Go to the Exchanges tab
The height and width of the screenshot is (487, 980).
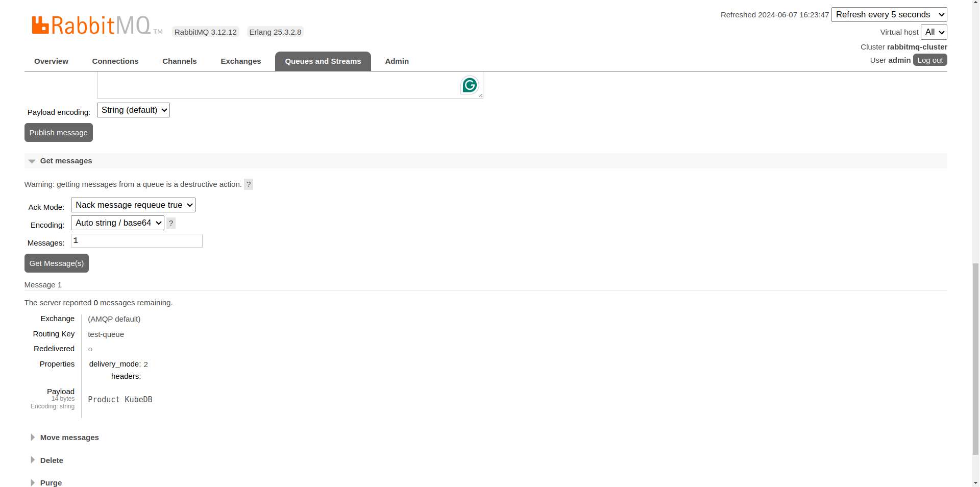240,61
